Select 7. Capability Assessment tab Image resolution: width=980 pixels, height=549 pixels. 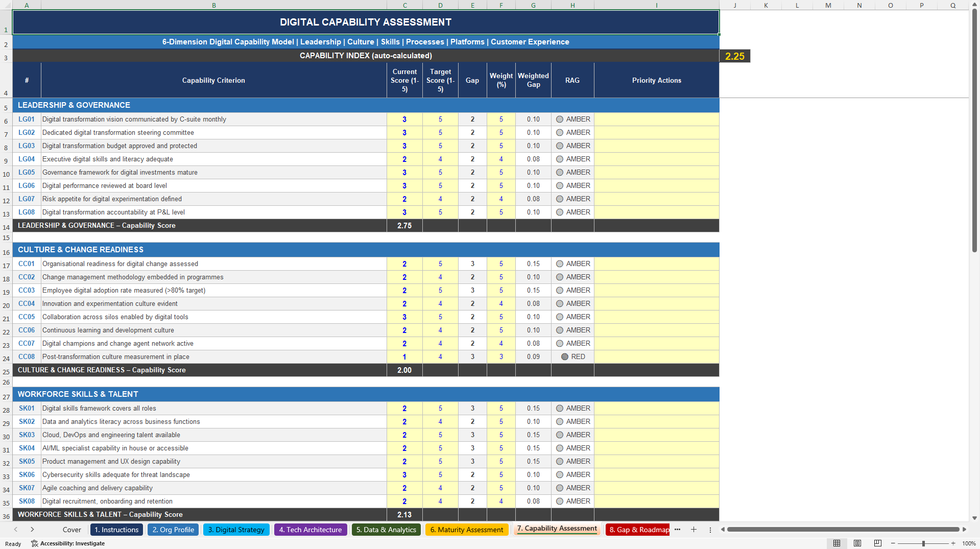point(557,529)
